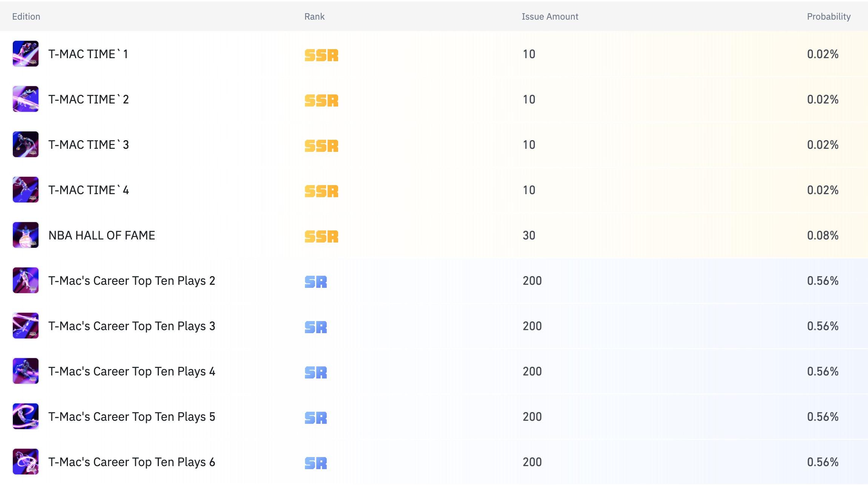
Task: Click the Issue Amount column header
Action: point(550,17)
